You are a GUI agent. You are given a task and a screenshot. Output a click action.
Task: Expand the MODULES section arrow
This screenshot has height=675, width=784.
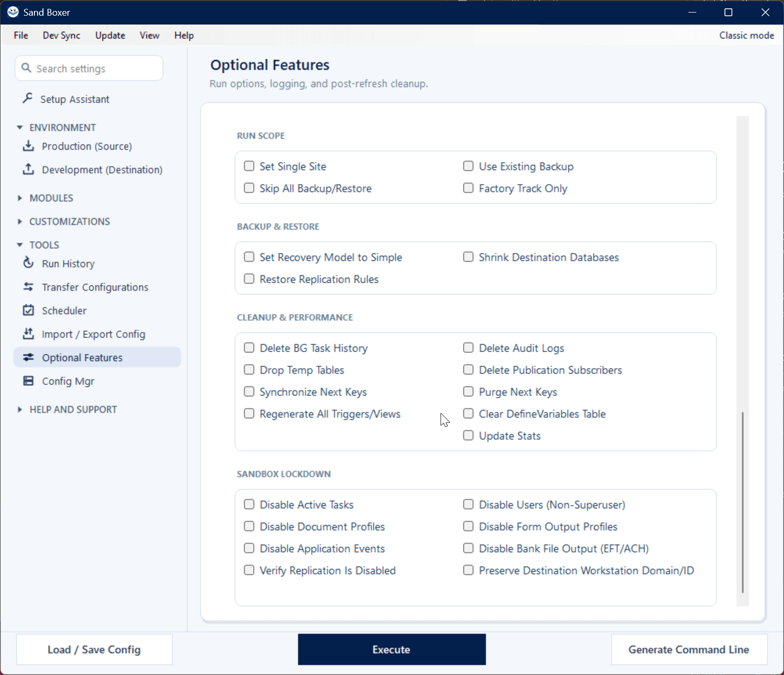point(20,198)
